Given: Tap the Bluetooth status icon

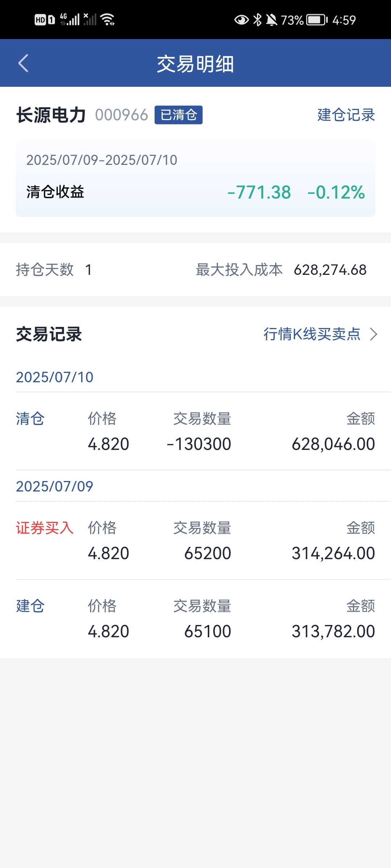Looking at the screenshot, I should coord(257,20).
